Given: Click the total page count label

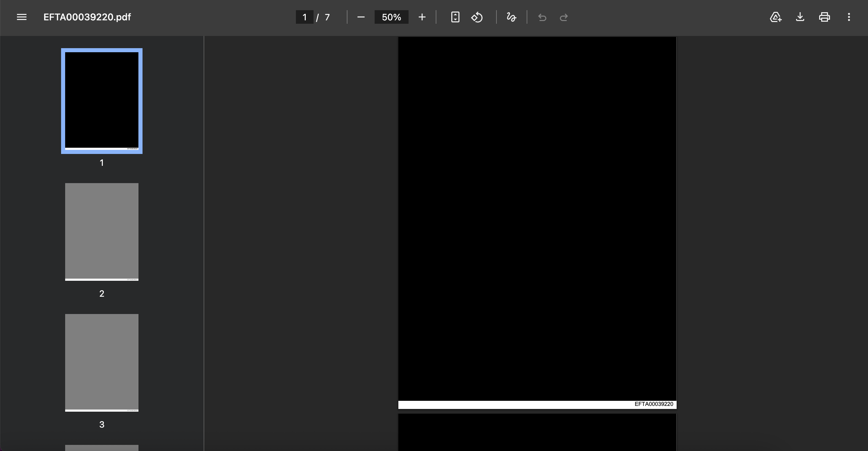Looking at the screenshot, I should (327, 17).
